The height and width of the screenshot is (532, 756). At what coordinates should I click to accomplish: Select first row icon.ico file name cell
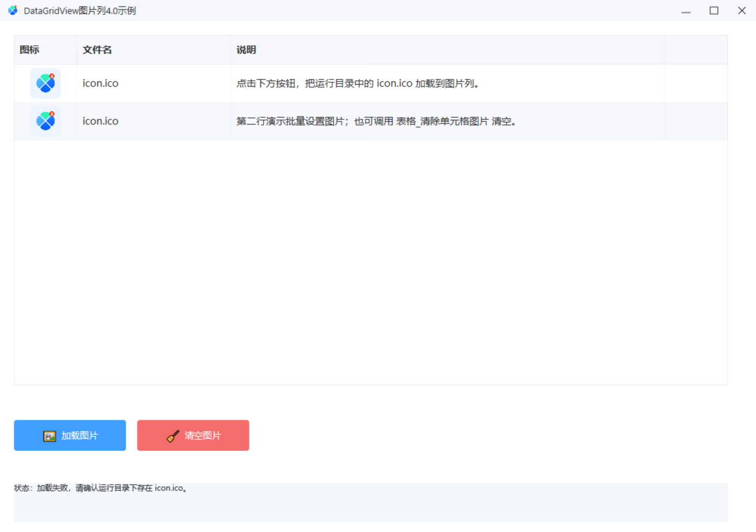tap(154, 83)
